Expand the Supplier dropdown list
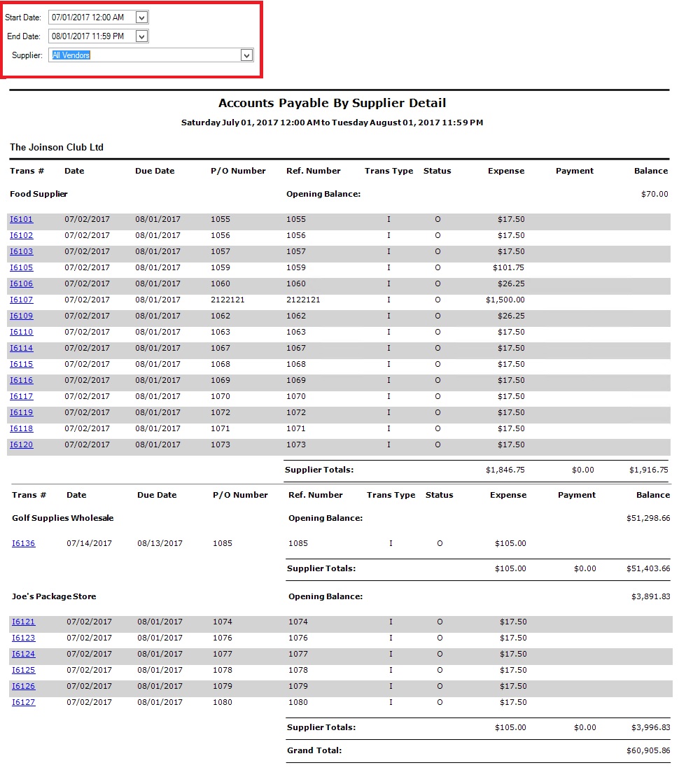This screenshot has width=679, height=784. tap(246, 55)
